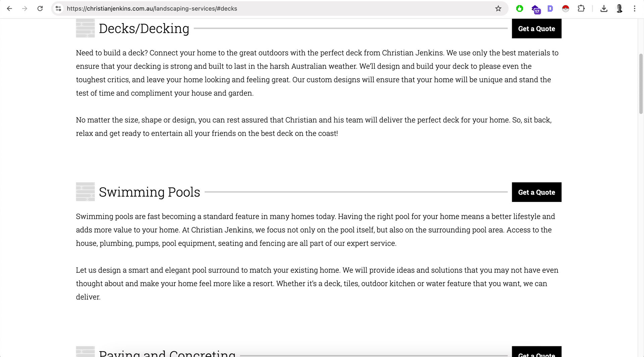Open the profile avatar menu
The height and width of the screenshot is (357, 644).
click(619, 9)
